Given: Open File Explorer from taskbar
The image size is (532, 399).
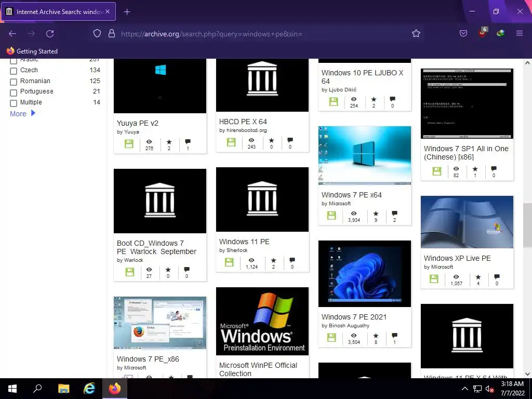Looking at the screenshot, I should point(63,389).
